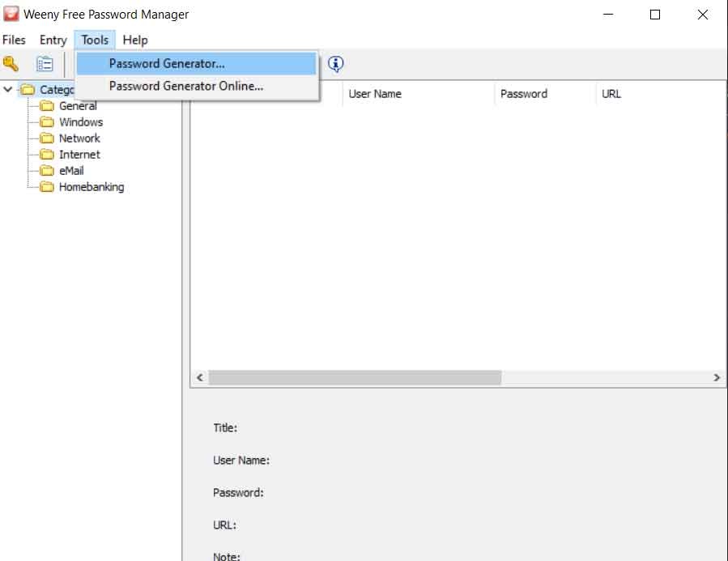
Task: Select the Network folder icon
Action: 46,138
